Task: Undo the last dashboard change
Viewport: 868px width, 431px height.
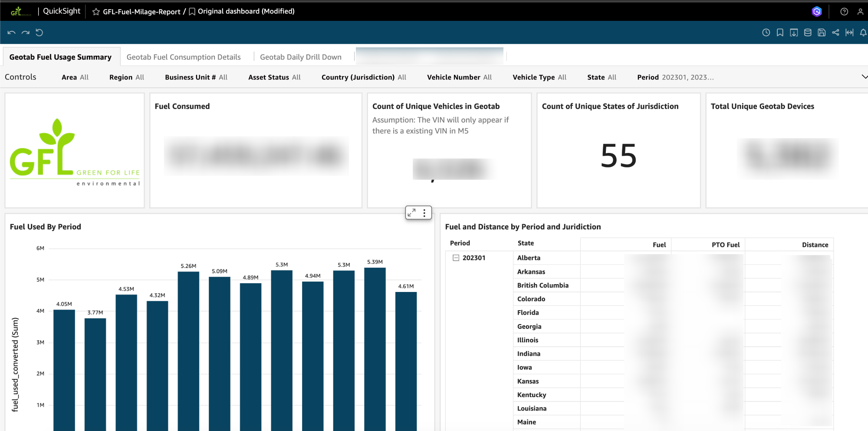Action: pyautogui.click(x=12, y=33)
